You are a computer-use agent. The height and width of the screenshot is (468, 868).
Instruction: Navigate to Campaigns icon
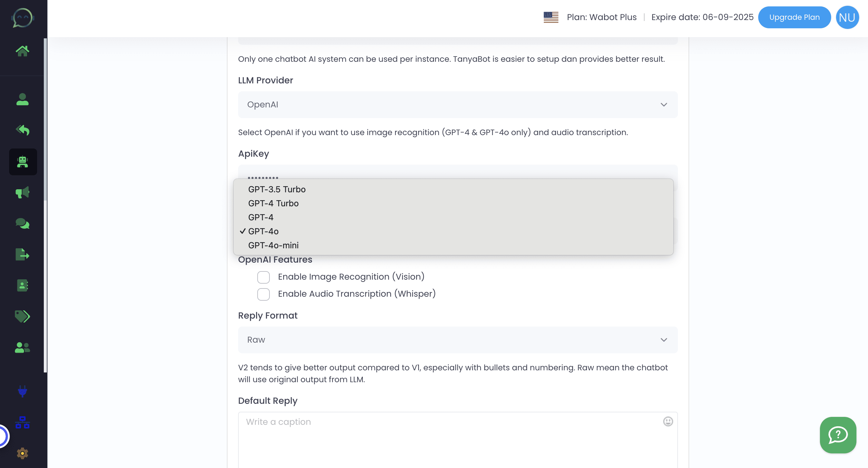tap(23, 193)
